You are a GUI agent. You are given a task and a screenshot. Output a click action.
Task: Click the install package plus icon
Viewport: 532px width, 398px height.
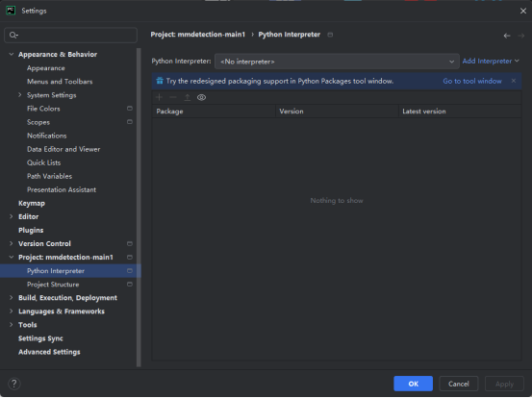[x=159, y=98]
